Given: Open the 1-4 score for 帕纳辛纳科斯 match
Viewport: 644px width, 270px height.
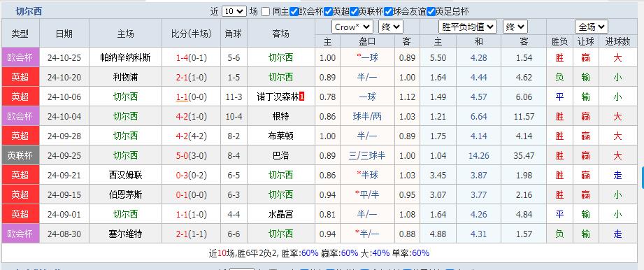Looking at the screenshot, I should tap(183, 58).
